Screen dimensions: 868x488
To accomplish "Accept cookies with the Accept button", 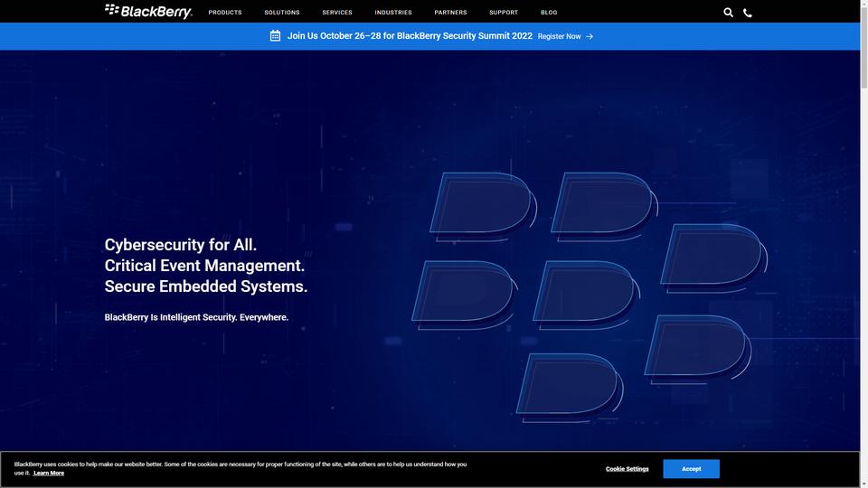I will [x=692, y=469].
